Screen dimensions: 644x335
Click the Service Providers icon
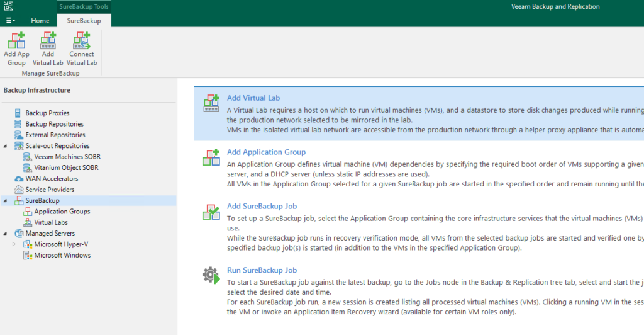[19, 190]
